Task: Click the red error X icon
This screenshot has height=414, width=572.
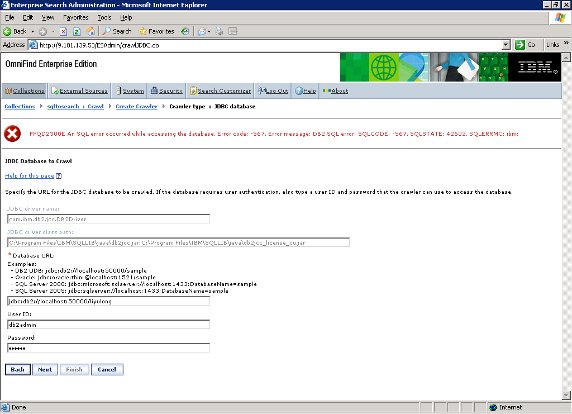Action: (x=13, y=134)
